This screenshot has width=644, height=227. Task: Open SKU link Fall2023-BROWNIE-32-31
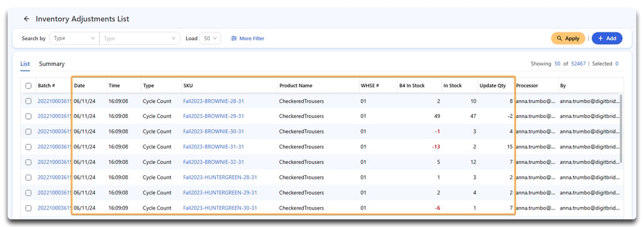point(213,162)
